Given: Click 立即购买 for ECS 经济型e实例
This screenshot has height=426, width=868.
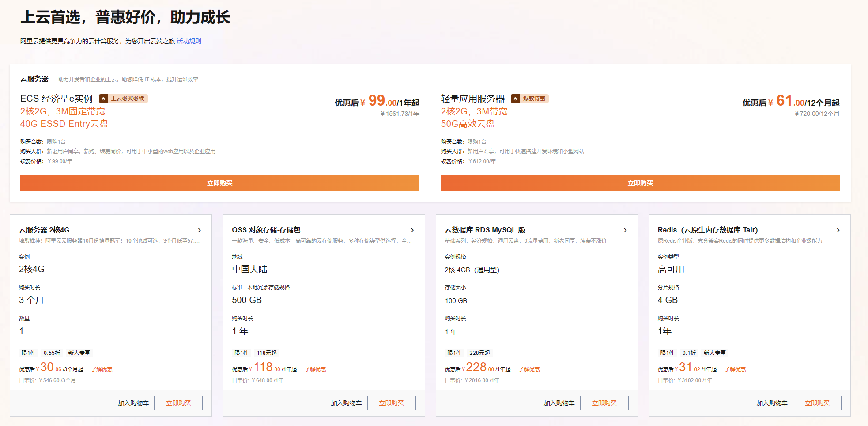Looking at the screenshot, I should coord(219,183).
